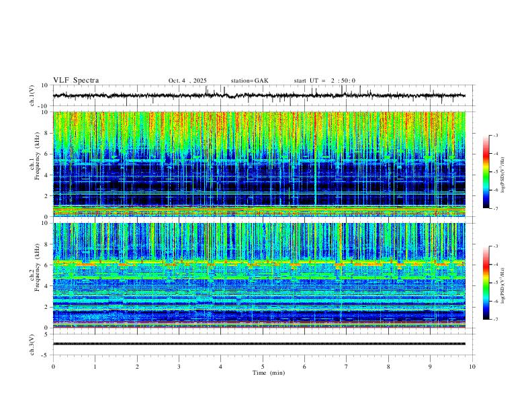The width and height of the screenshot is (532, 411).
Task: Click time axis tick label '5'
Action: click(x=263, y=367)
